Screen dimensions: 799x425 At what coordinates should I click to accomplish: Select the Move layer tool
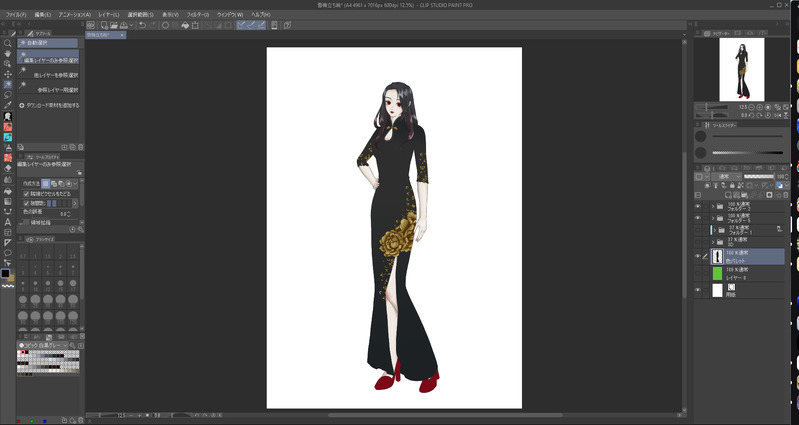tap(8, 74)
